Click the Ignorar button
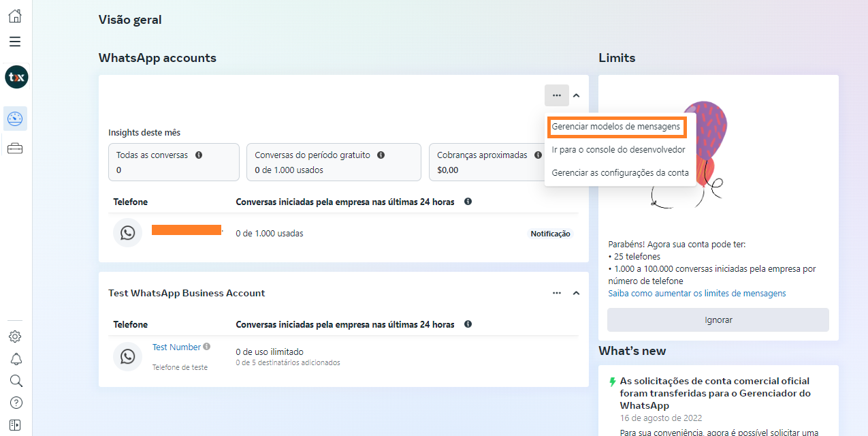The width and height of the screenshot is (868, 436). [718, 320]
